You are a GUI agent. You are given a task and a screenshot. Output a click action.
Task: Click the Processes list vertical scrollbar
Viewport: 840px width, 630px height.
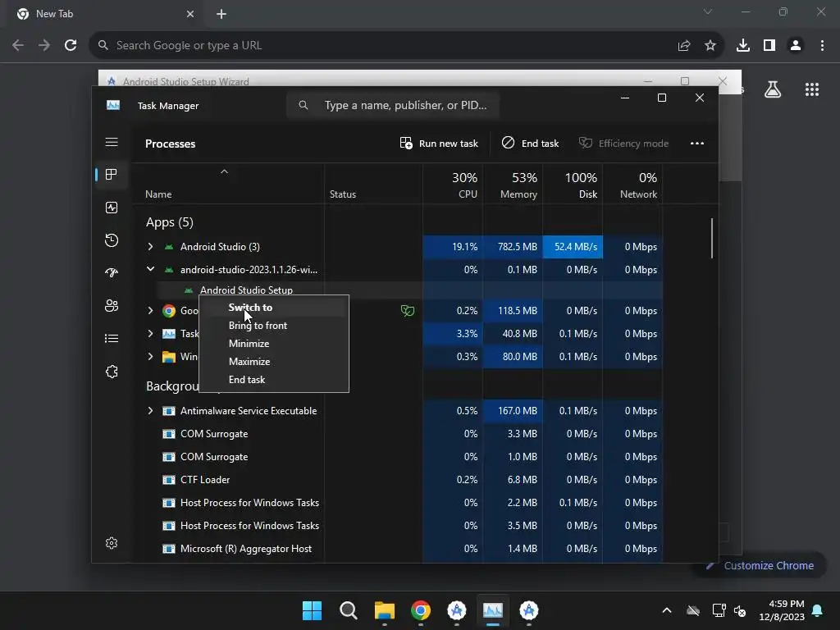[712, 239]
